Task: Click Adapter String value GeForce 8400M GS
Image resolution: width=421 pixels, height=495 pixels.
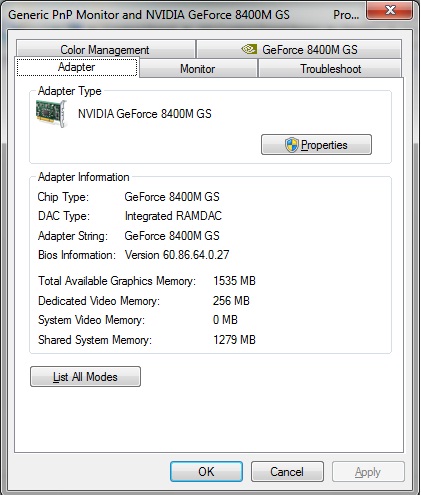Action: (172, 236)
